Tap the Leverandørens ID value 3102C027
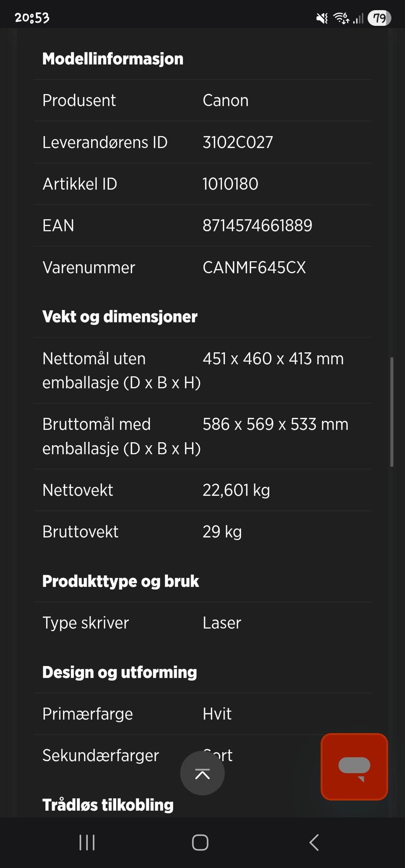This screenshot has height=868, width=405. click(238, 142)
